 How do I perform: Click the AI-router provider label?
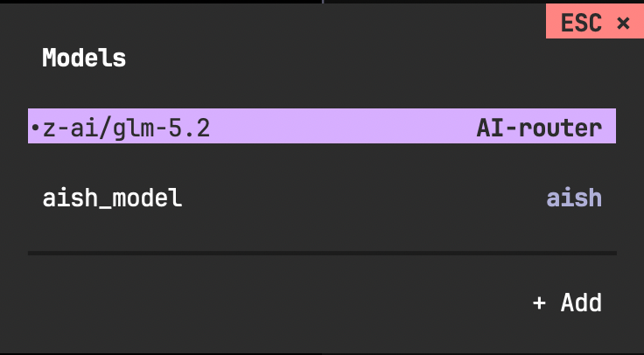[539, 129]
